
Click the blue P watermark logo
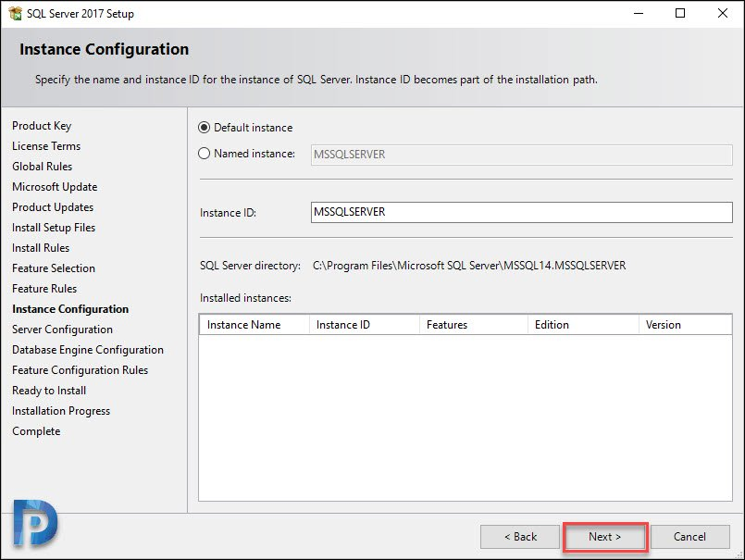(x=34, y=523)
